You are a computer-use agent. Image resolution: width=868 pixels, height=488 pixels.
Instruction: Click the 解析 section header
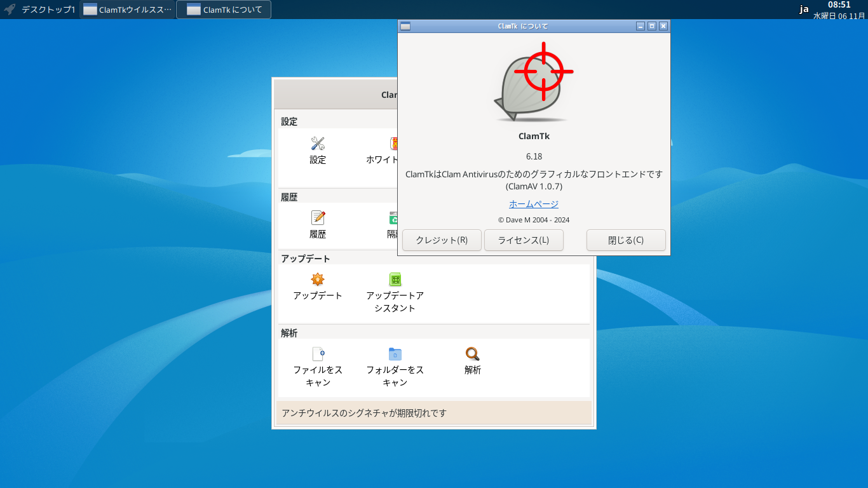[289, 333]
